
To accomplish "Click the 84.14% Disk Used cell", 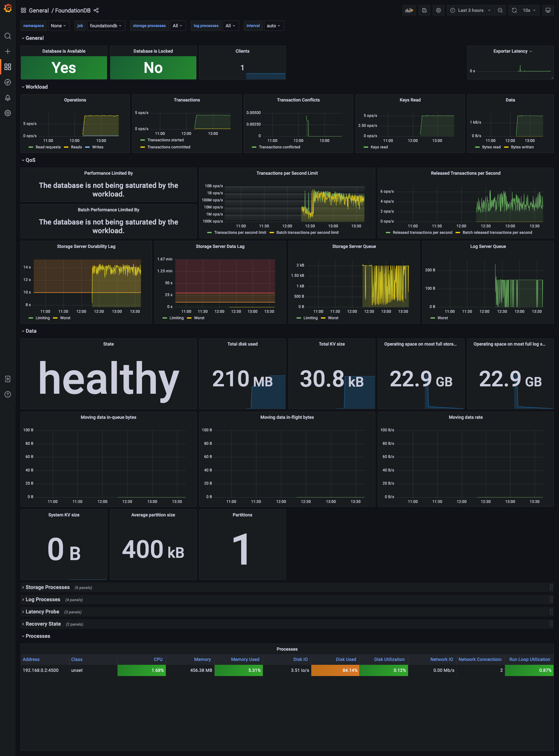I will coord(335,670).
